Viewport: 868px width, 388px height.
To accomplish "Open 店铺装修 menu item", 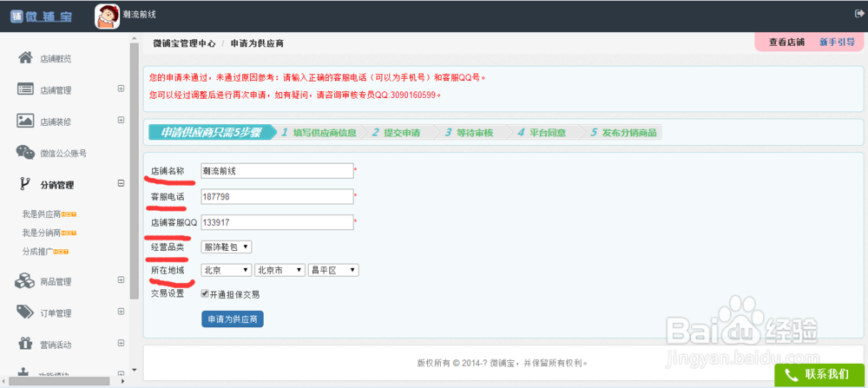I will (56, 122).
